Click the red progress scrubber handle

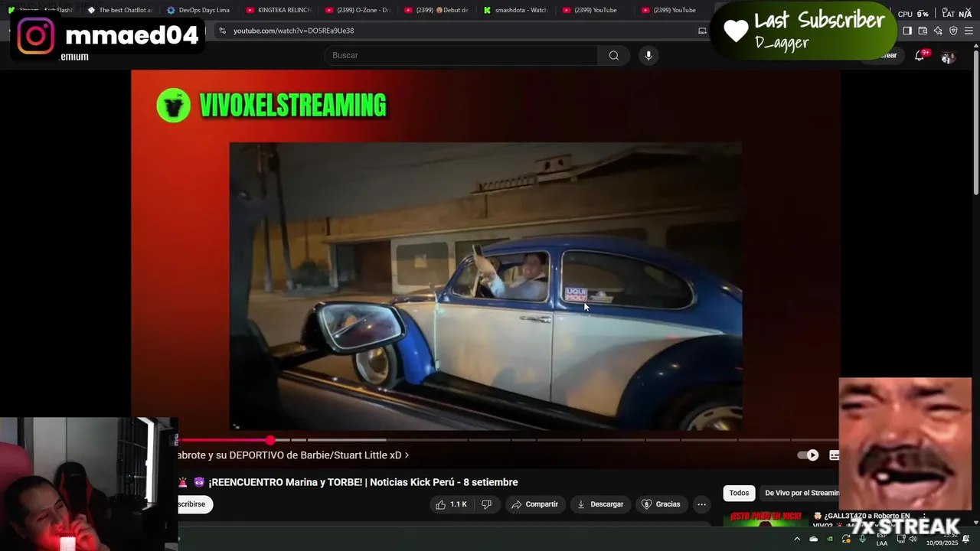pyautogui.click(x=270, y=440)
